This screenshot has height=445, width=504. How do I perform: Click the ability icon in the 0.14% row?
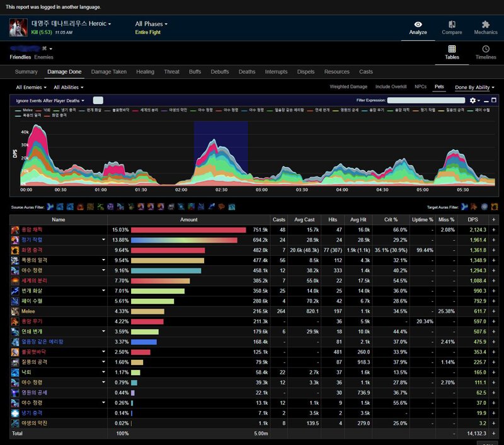coord(15,413)
